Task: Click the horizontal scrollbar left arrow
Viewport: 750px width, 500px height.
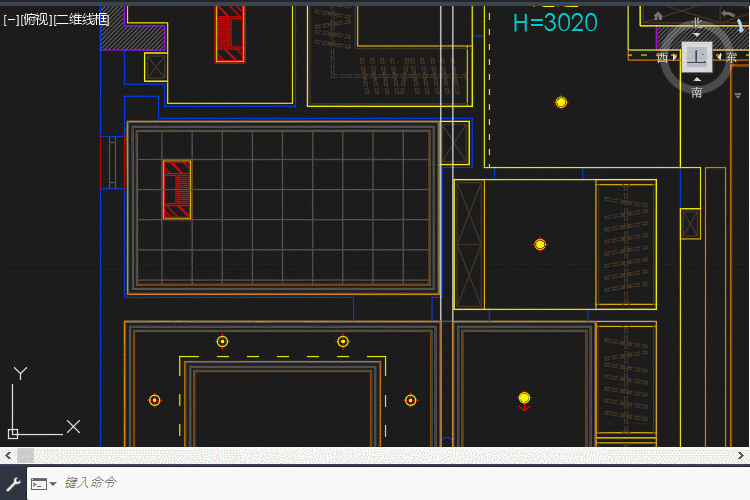Action: 8,456
